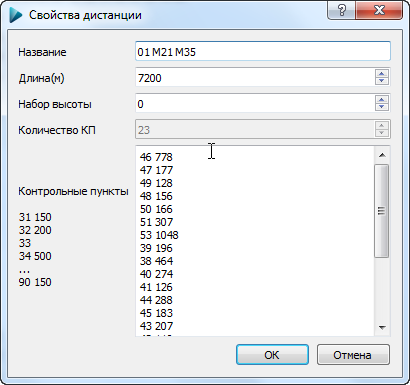Click the Название input field
This screenshot has width=410, height=385.
(263, 51)
